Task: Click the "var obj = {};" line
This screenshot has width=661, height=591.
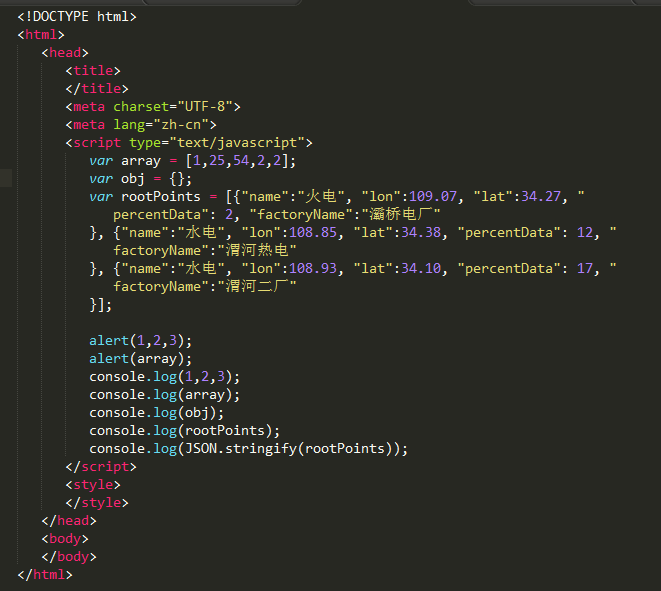Action: click(x=141, y=179)
